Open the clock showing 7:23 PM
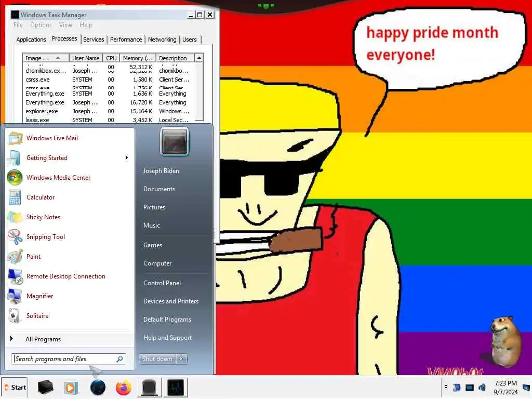 coord(506,388)
